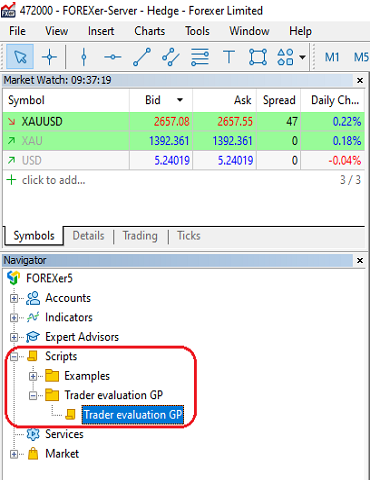The height and width of the screenshot is (480, 370).
Task: Select the rectangle shapes tool
Action: coord(258,57)
